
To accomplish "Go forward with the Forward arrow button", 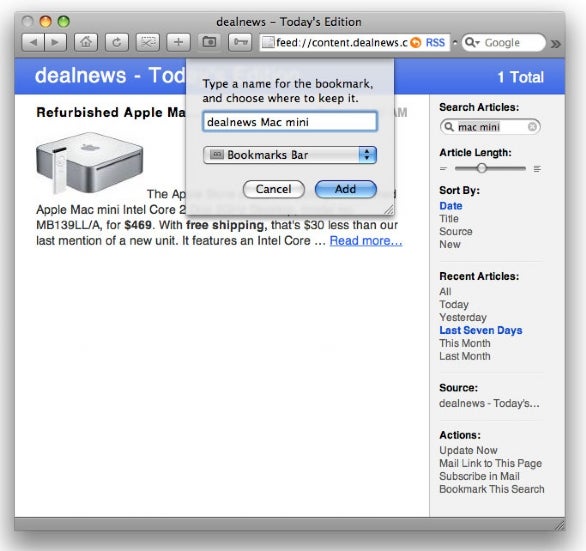I will (55, 43).
